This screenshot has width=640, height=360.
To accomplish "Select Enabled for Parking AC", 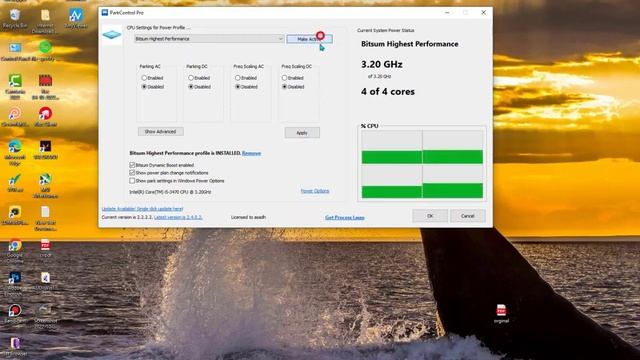I will [152, 78].
